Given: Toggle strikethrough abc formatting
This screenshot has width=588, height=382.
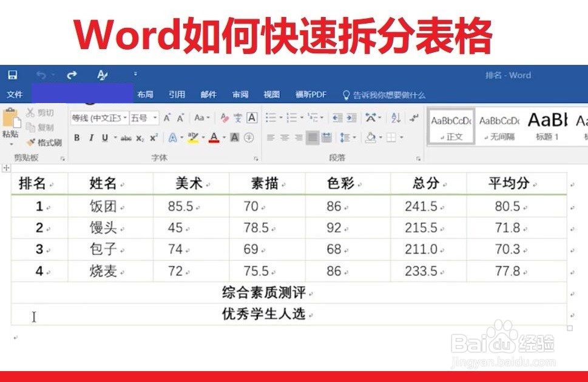Looking at the screenshot, I should pos(126,138).
